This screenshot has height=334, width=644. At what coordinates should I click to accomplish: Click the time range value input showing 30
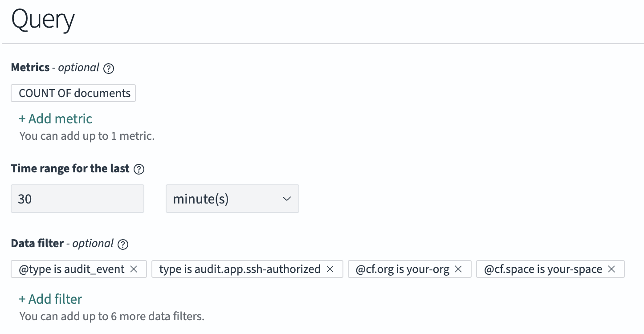pyautogui.click(x=77, y=199)
